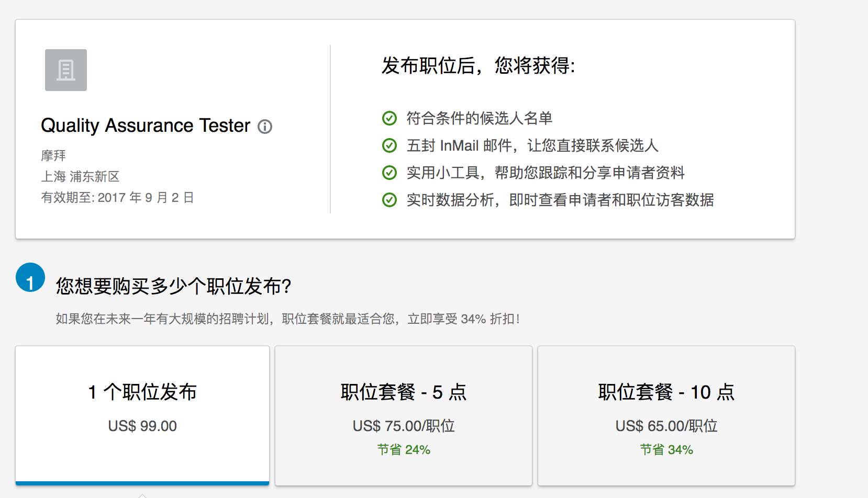Click the blue step 1 circle badge
868x498 pixels.
click(30, 277)
